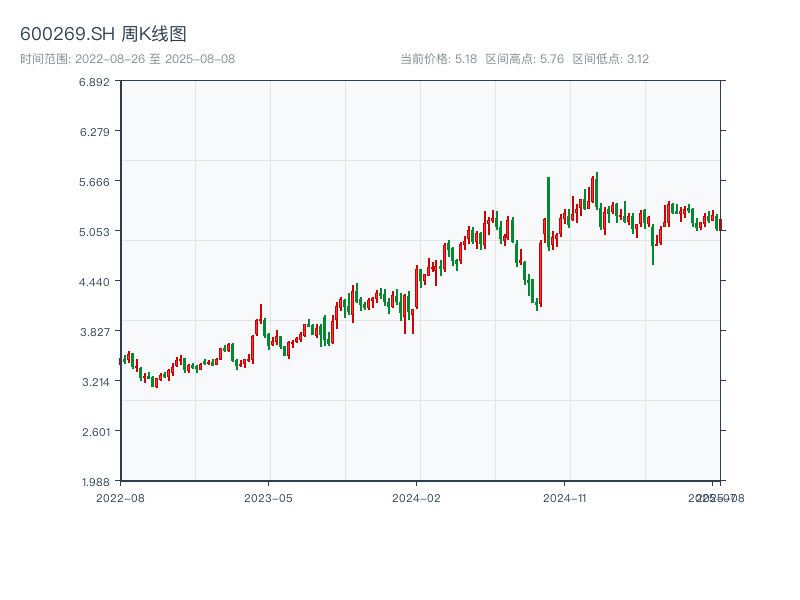Click the 当前价格 5.18 label
Image resolution: width=800 pixels, height=600 pixels.
[438, 59]
